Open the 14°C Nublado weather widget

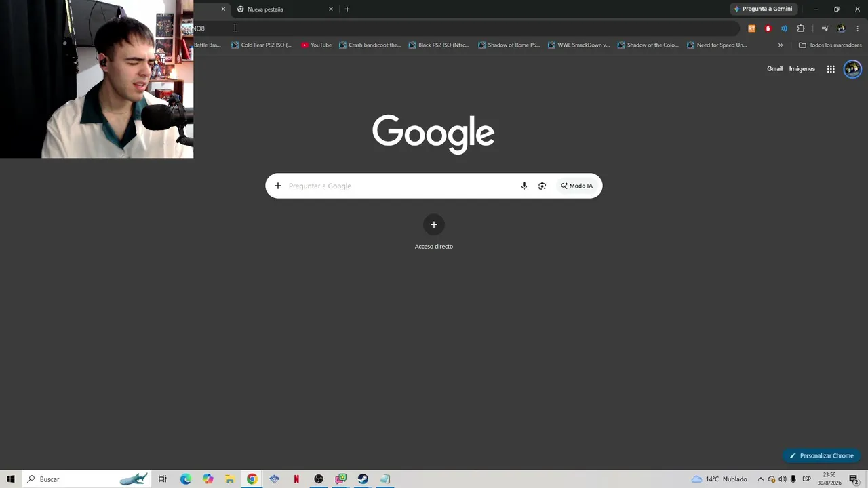pos(719,479)
